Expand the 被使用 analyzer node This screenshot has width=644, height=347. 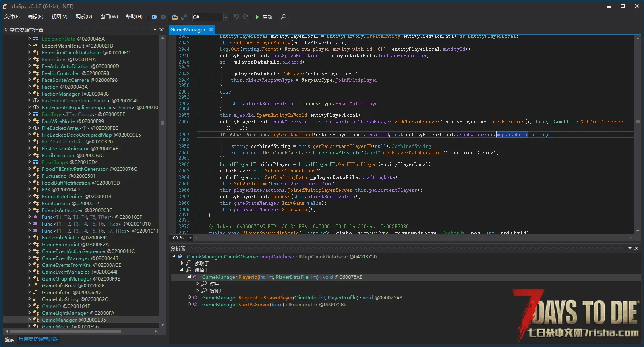click(197, 291)
